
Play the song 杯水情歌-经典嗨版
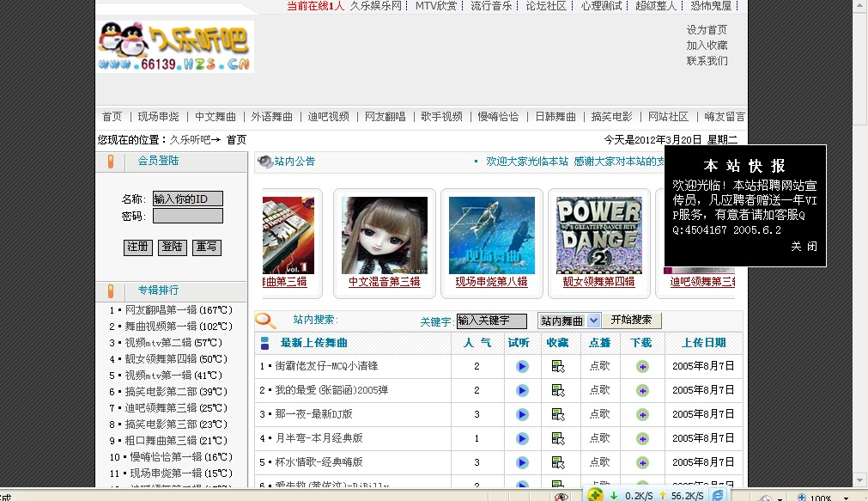tap(522, 463)
